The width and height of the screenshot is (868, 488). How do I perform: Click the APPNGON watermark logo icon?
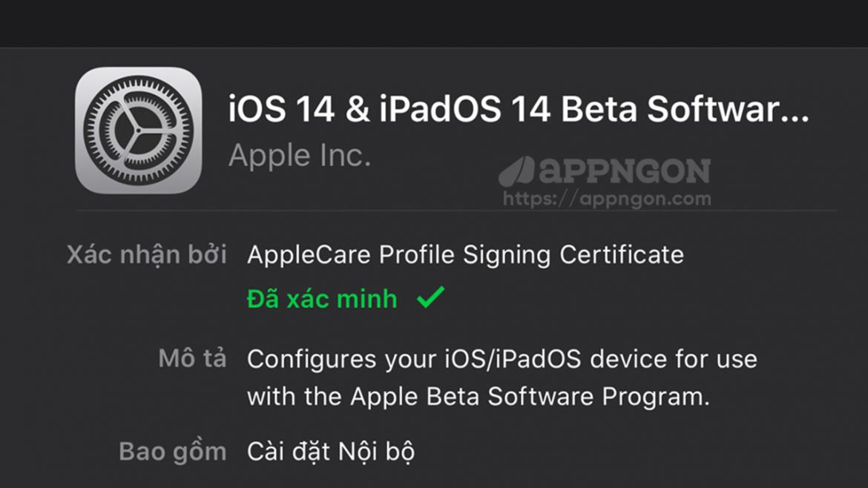click(516, 172)
